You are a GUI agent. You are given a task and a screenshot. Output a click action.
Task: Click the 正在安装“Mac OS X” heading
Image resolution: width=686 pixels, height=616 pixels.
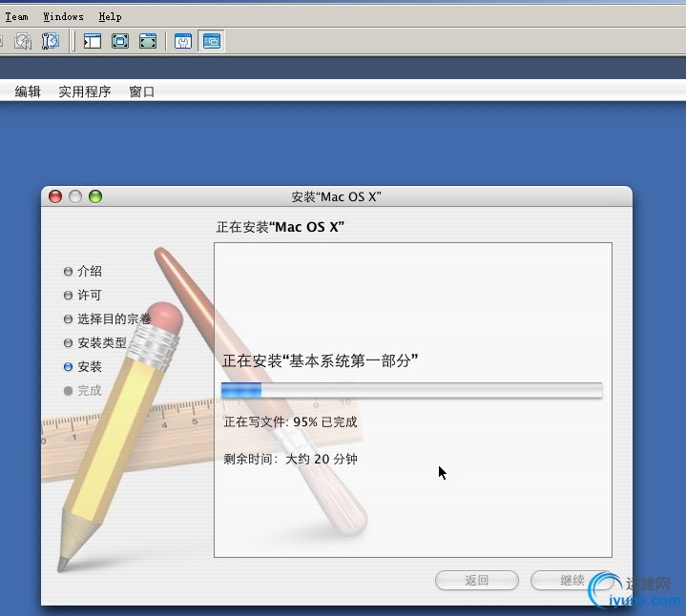pyautogui.click(x=280, y=227)
